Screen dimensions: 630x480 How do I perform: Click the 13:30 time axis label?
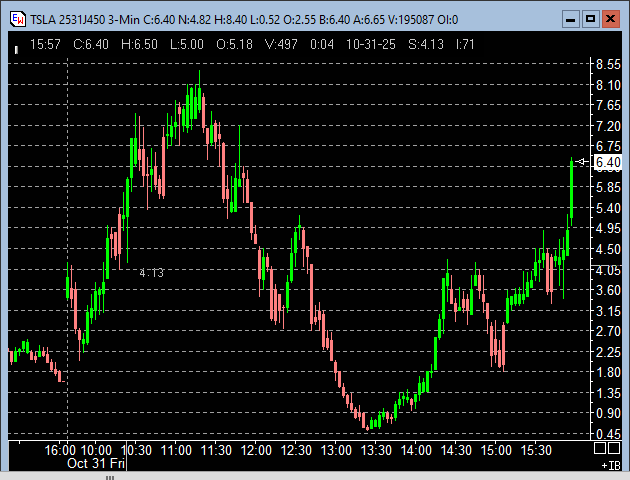[x=376, y=451]
